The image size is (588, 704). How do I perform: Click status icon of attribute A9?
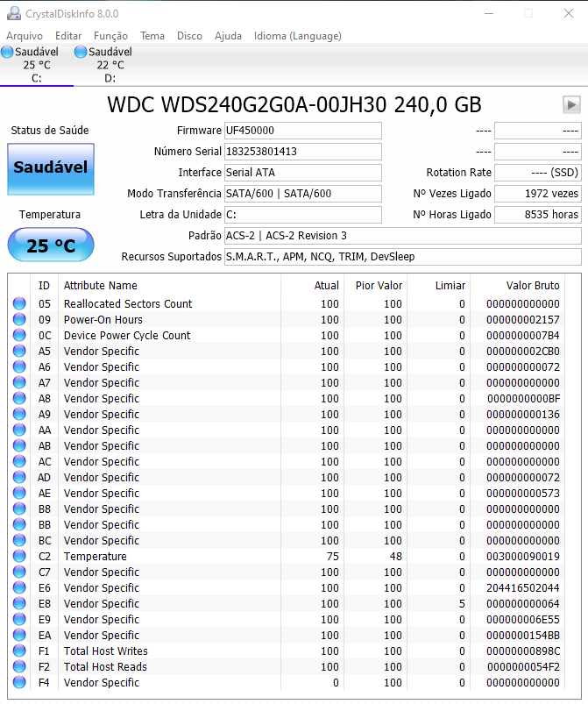pyautogui.click(x=19, y=414)
